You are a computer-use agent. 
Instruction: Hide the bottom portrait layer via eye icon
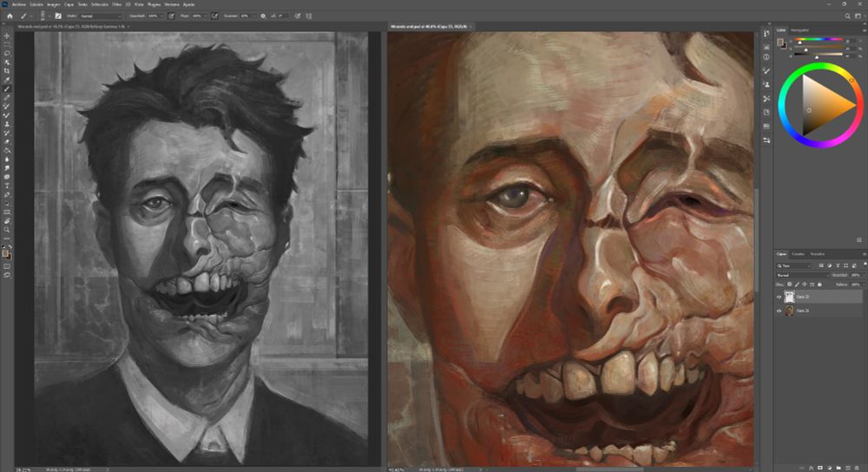[779, 311]
